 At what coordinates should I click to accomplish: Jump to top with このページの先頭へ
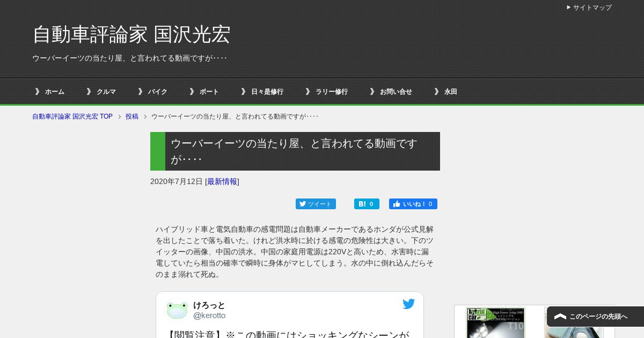[x=595, y=317]
